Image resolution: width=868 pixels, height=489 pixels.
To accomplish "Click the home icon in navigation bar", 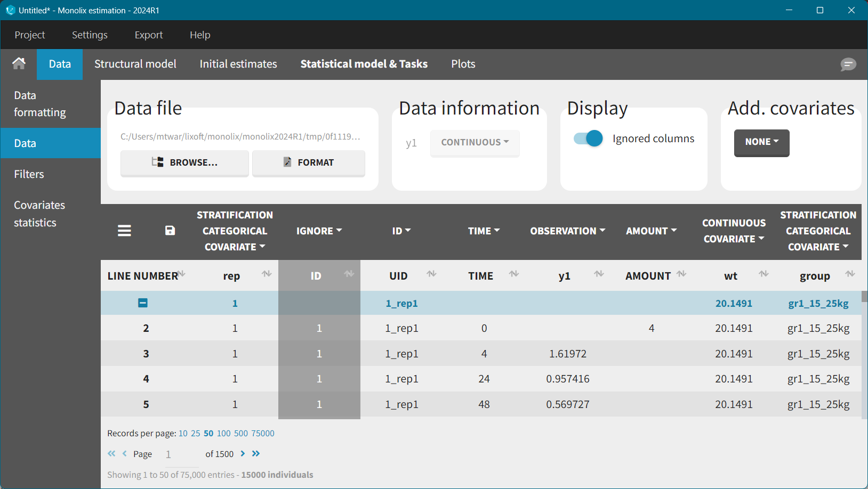I will coord(19,64).
